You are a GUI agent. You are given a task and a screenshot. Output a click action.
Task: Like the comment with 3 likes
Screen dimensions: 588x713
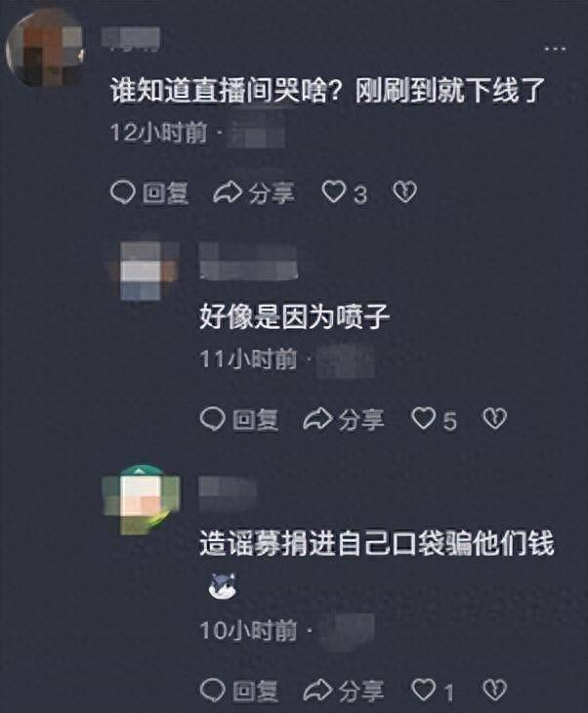(x=334, y=191)
